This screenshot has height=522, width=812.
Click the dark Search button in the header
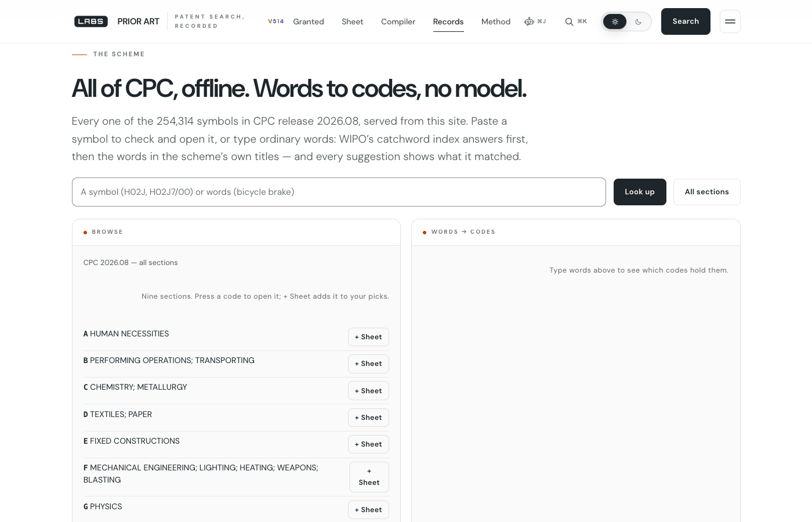tap(686, 21)
